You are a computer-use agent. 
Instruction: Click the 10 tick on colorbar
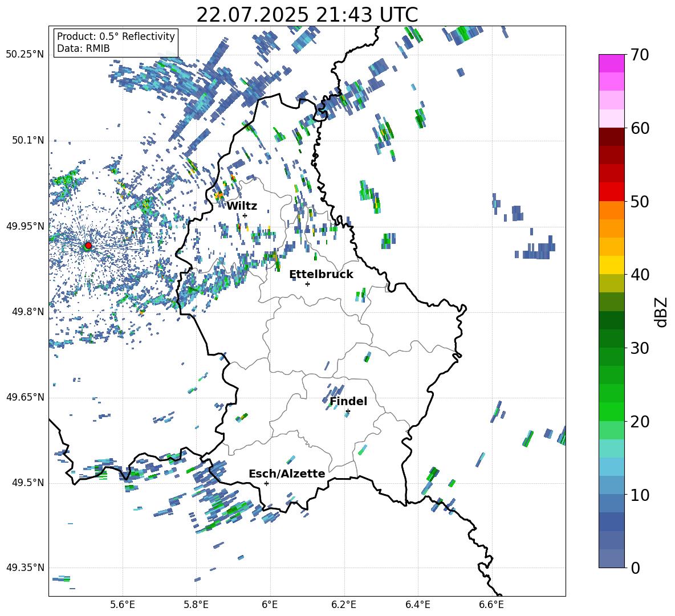coord(640,495)
